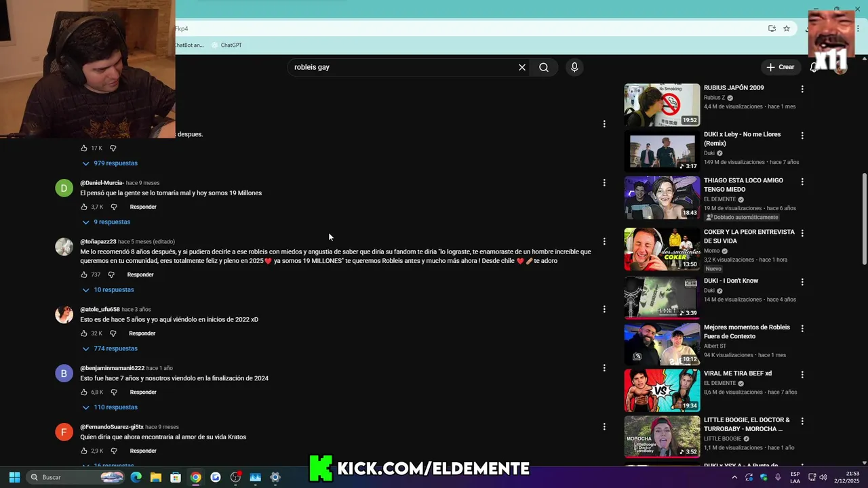868x488 pixels.
Task: Open the options menu for toñapazz23's comment
Action: click(x=604, y=241)
